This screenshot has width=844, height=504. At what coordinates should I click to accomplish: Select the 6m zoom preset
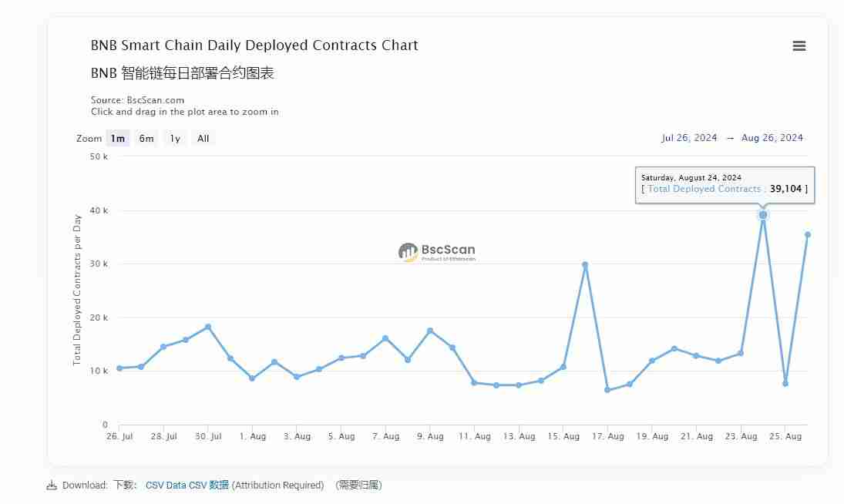click(x=146, y=139)
